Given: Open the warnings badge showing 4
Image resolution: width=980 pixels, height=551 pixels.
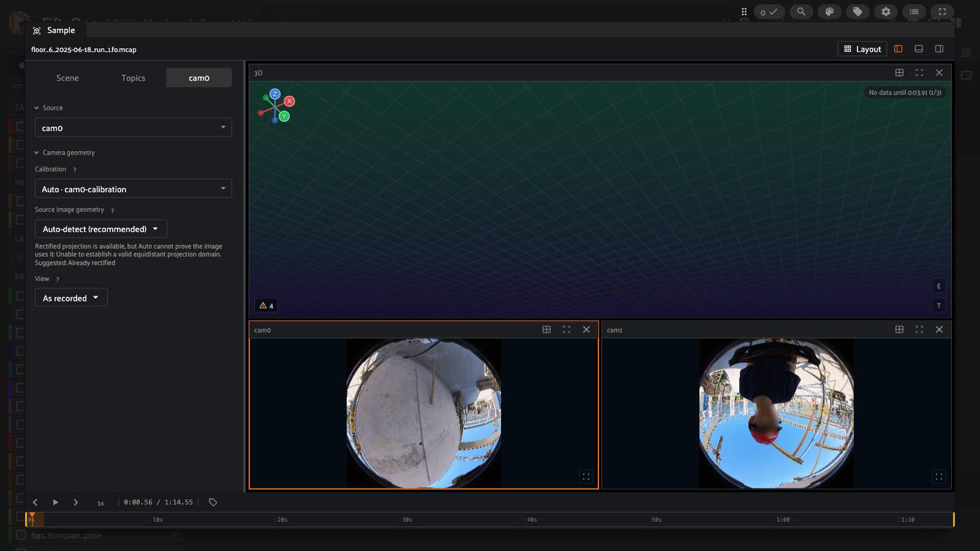Looking at the screenshot, I should tap(266, 305).
